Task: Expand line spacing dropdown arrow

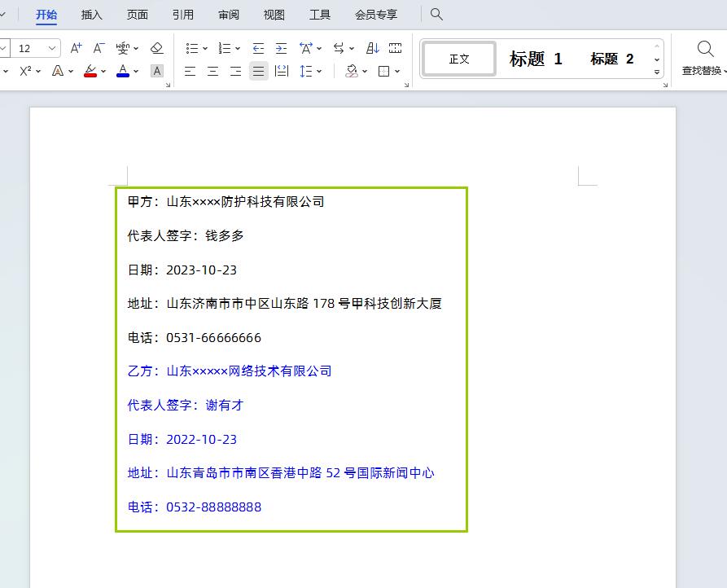Action: (319, 71)
